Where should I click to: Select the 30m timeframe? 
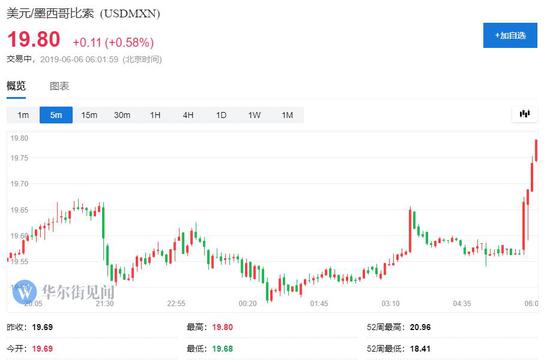pyautogui.click(x=122, y=115)
